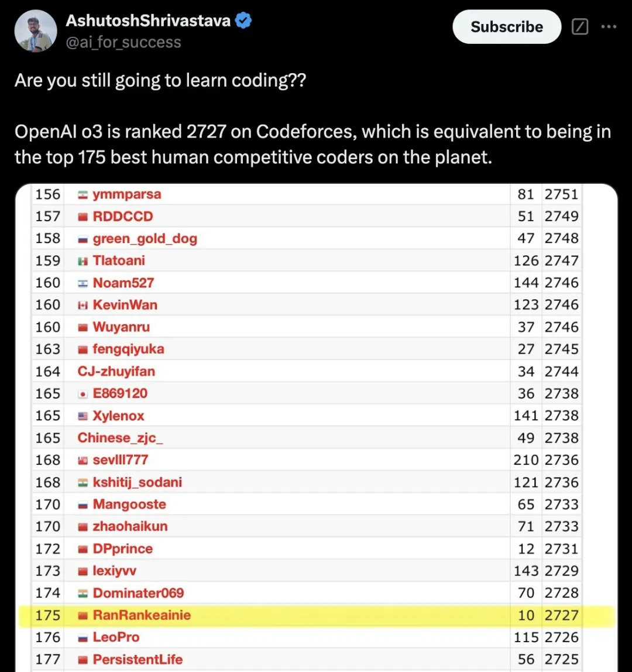Click the Mangooste username link
This screenshot has width=632, height=672.
[129, 504]
